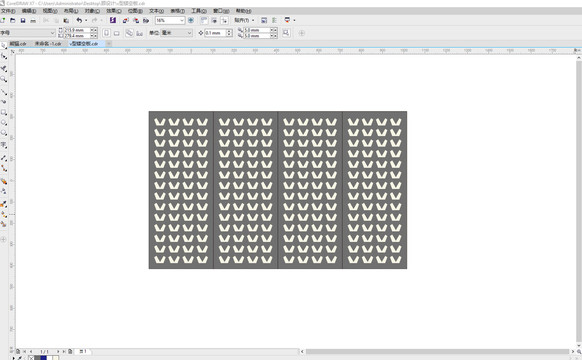The image size is (582, 360).
Task: Click the Export icon
Action: [x=136, y=20]
